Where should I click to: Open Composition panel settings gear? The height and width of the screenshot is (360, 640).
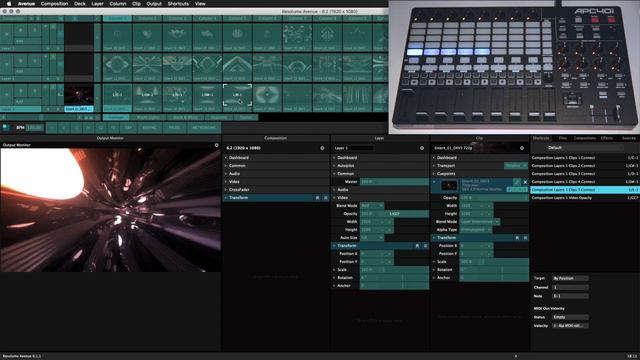(x=322, y=148)
